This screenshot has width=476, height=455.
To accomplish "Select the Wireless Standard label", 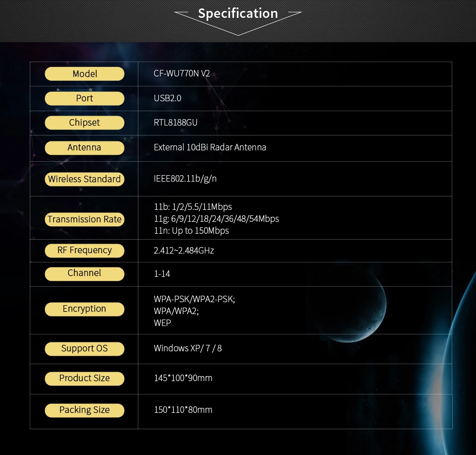I will click(x=84, y=179).
